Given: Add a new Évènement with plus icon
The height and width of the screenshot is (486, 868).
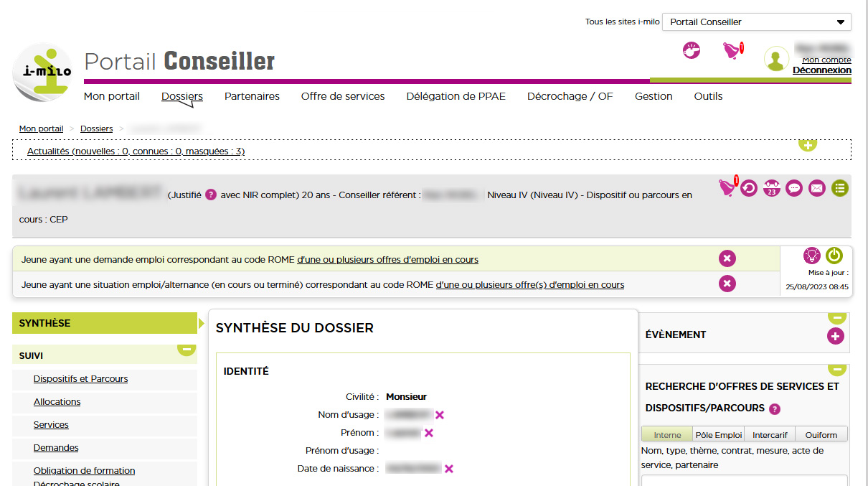Looking at the screenshot, I should click(x=836, y=336).
